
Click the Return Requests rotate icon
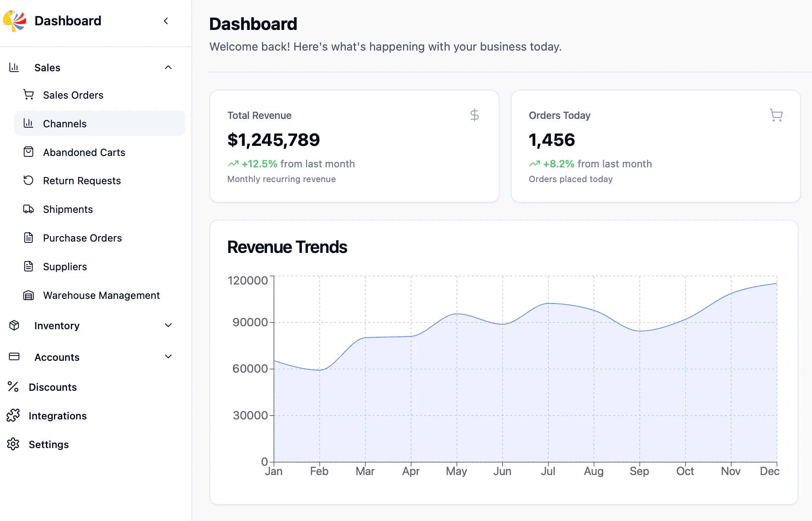click(28, 180)
